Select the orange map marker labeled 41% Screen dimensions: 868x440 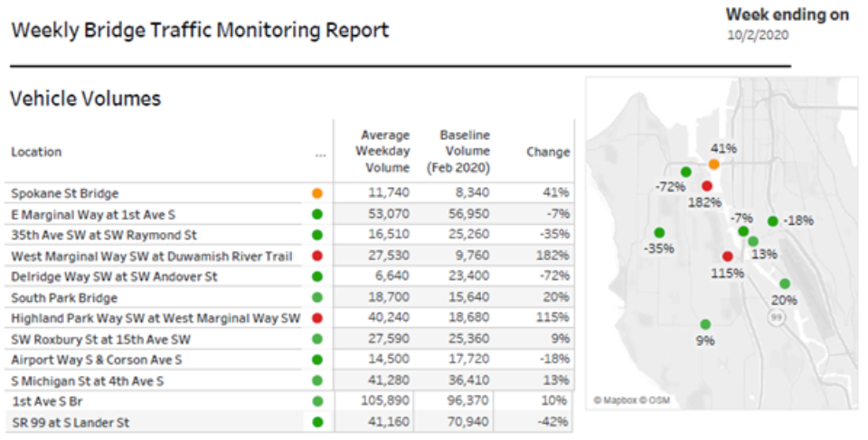714,164
